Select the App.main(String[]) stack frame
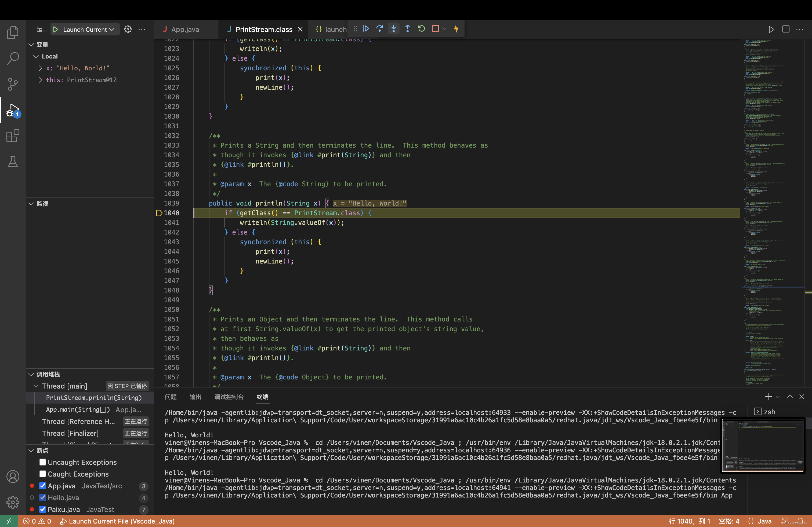 [x=78, y=409]
